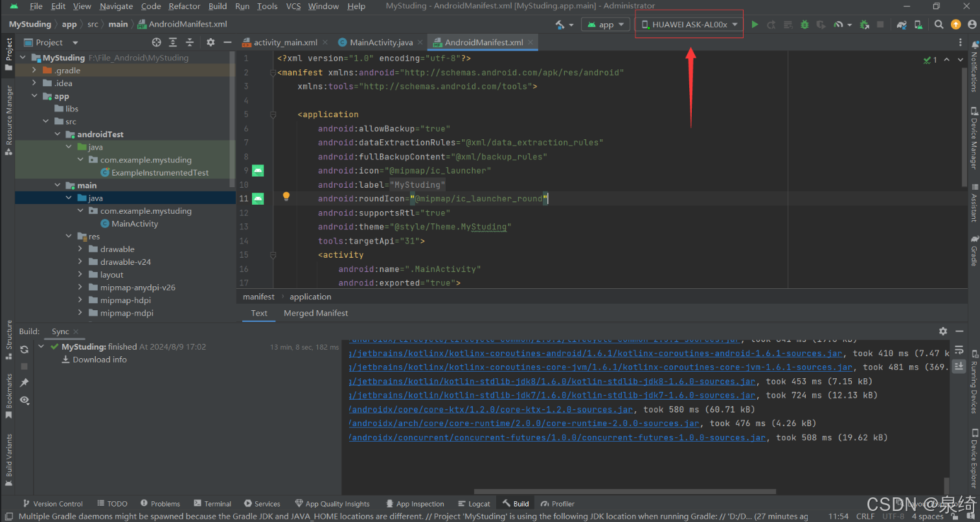The height and width of the screenshot is (522, 980).
Task: Expand the layout folder
Action: 80,275
